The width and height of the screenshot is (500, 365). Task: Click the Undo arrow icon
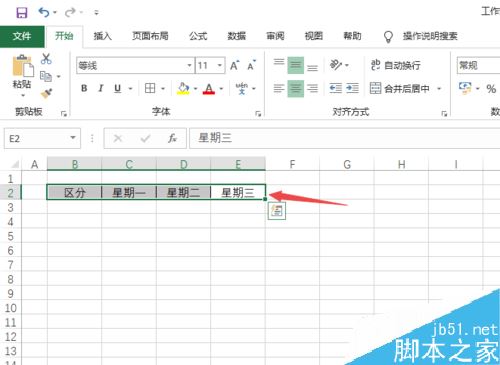click(44, 13)
